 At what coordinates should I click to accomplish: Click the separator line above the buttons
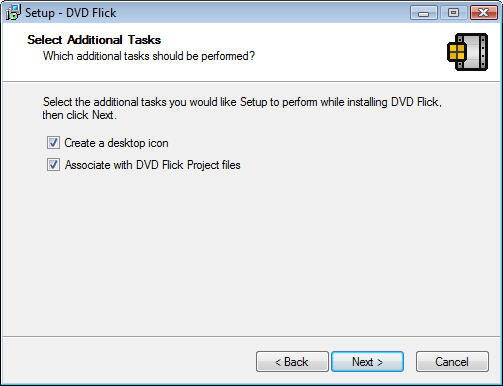251,337
